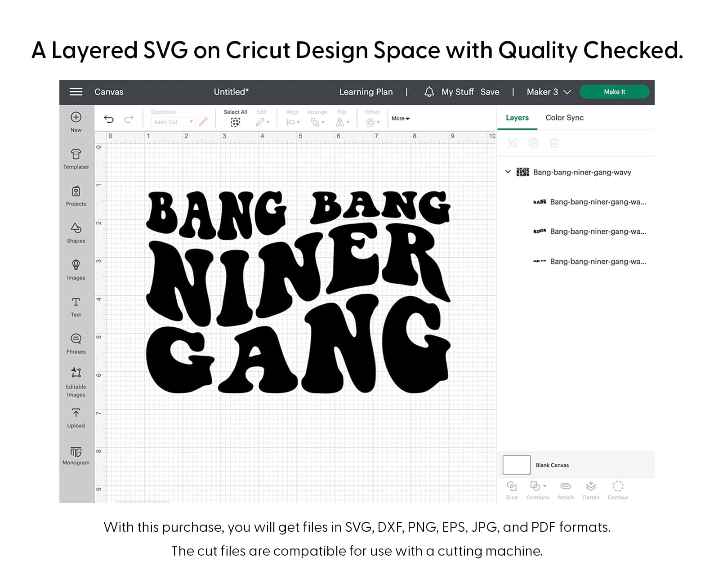The height and width of the screenshot is (588, 714).
Task: Click the Blank Canvas color swatch
Action: (516, 465)
